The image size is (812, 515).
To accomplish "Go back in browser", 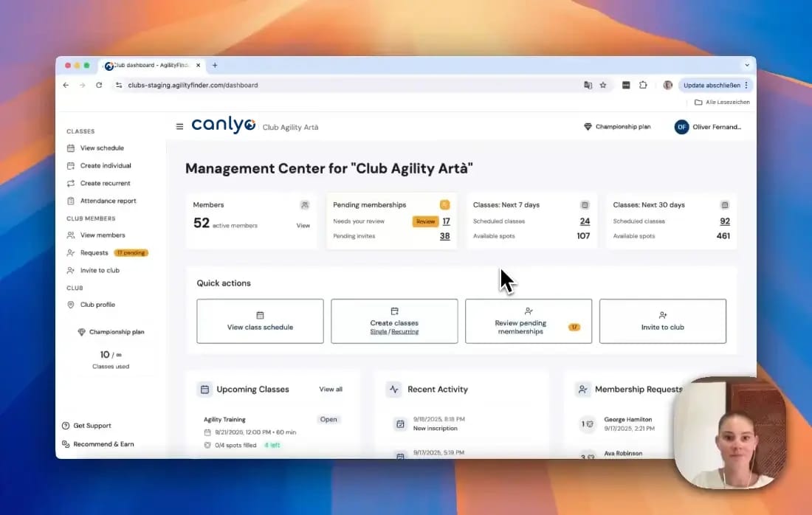I will click(66, 86).
